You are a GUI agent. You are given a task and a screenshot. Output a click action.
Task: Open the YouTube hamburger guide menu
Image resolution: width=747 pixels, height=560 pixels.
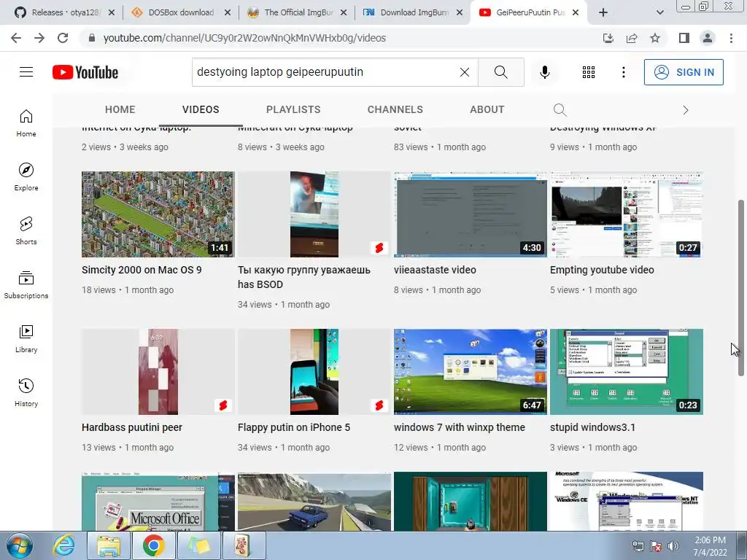tap(26, 72)
